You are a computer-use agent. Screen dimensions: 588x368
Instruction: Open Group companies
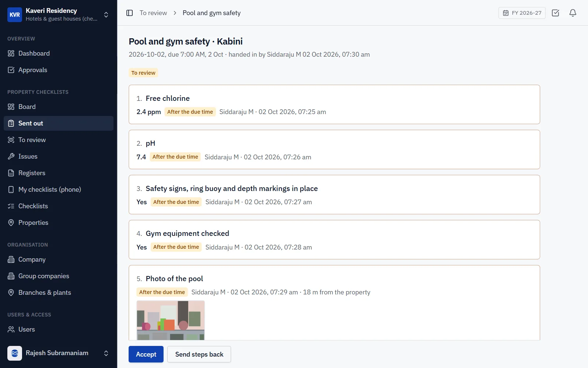point(58,276)
